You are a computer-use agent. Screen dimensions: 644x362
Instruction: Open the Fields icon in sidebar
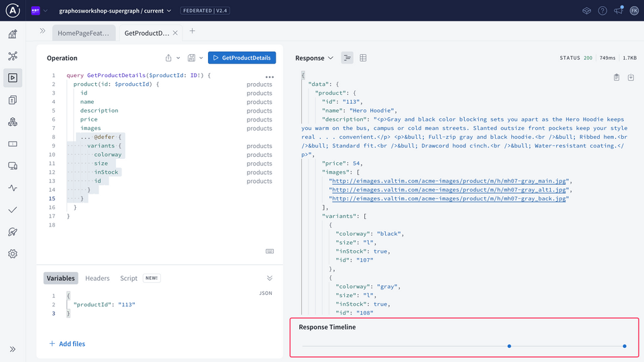click(13, 144)
